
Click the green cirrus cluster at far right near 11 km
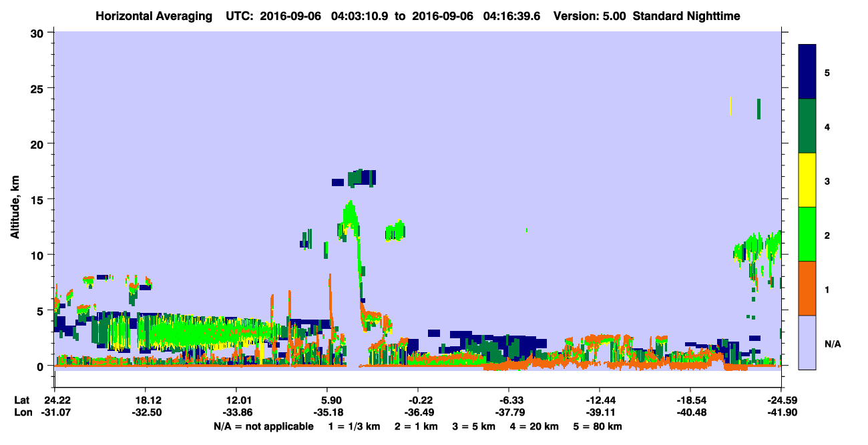pyautogui.click(x=758, y=248)
